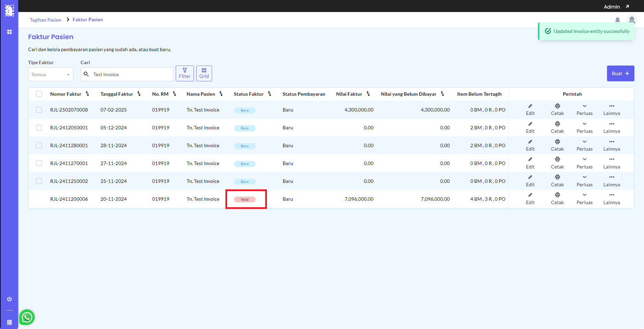644x329 pixels.
Task: Open Lainnya options for RJL-2411250002
Action: pyautogui.click(x=612, y=181)
